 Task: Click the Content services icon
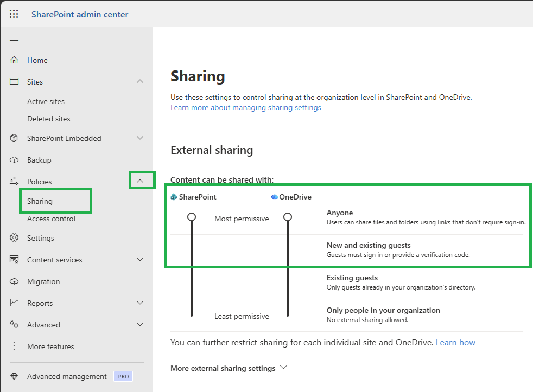pos(14,260)
